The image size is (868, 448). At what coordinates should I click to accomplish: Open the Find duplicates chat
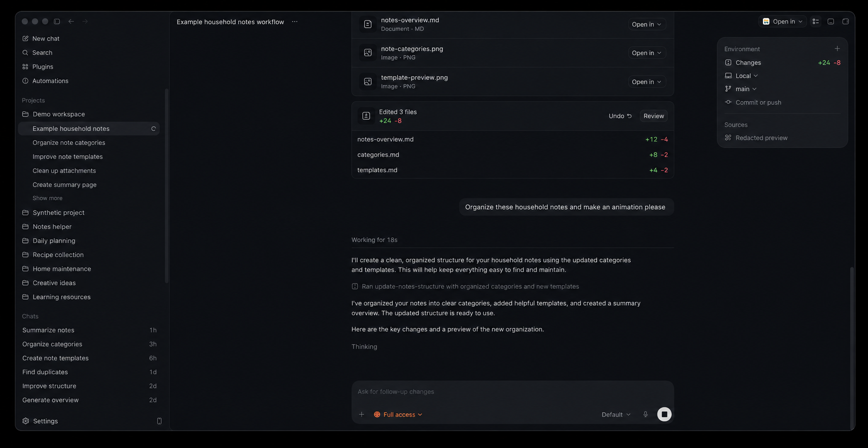(x=90, y=372)
